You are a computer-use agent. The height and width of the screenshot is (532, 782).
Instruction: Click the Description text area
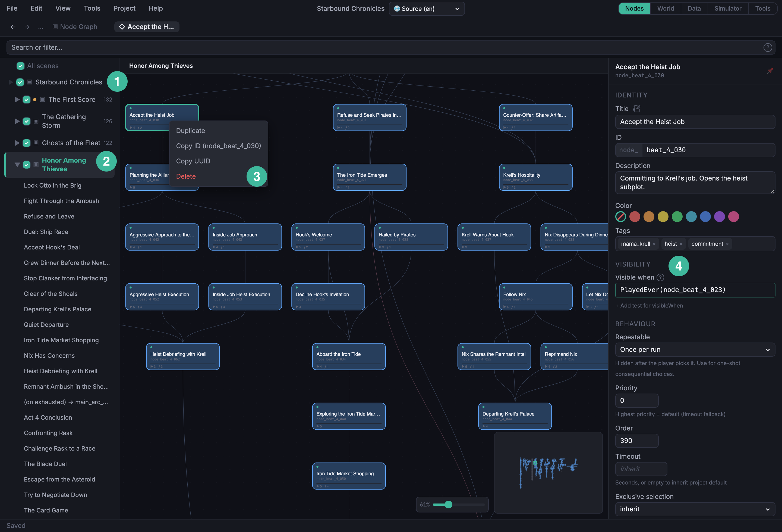pos(695,183)
